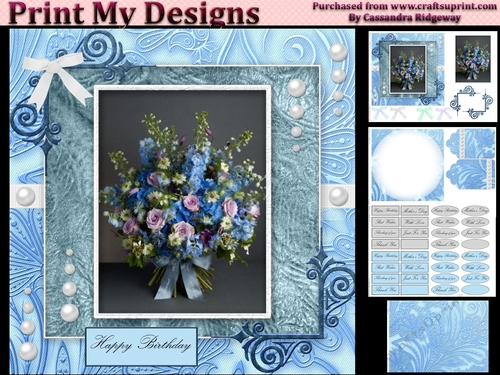
Task: Click the Happy Birthday tag on main card
Action: pos(141,346)
